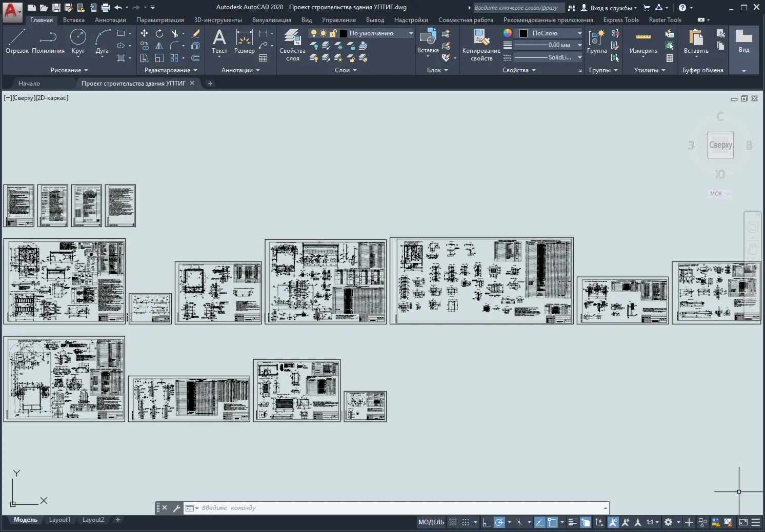Click the [2D-каркас] visual style control
This screenshot has width=765, height=532.
click(x=52, y=98)
